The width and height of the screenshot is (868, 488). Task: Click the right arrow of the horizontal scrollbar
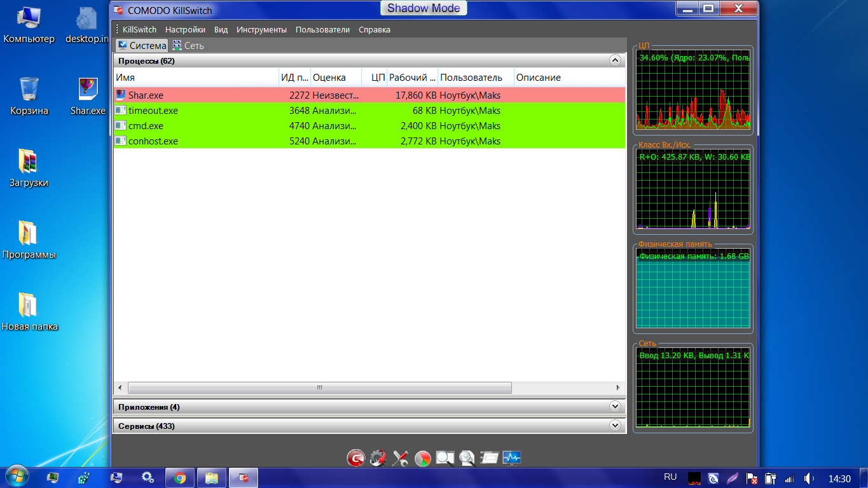(617, 387)
